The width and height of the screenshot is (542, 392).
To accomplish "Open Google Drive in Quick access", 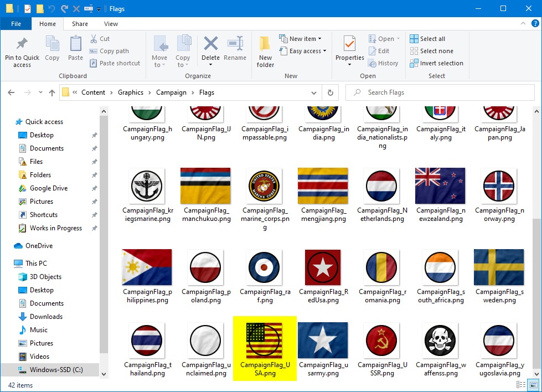I will coord(48,188).
